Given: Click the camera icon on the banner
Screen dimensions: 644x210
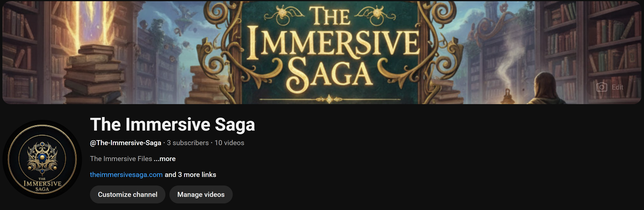Looking at the screenshot, I should click(602, 87).
